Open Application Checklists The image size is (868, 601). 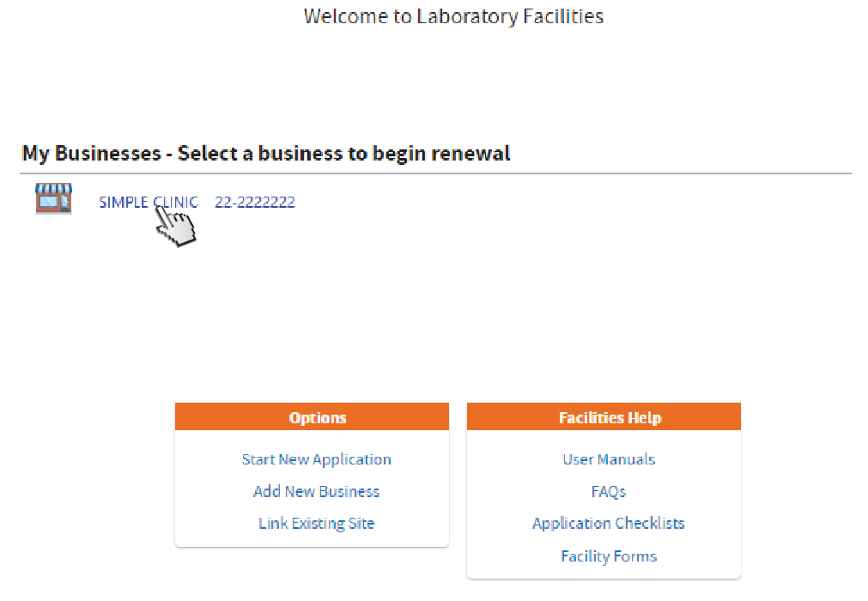(609, 524)
